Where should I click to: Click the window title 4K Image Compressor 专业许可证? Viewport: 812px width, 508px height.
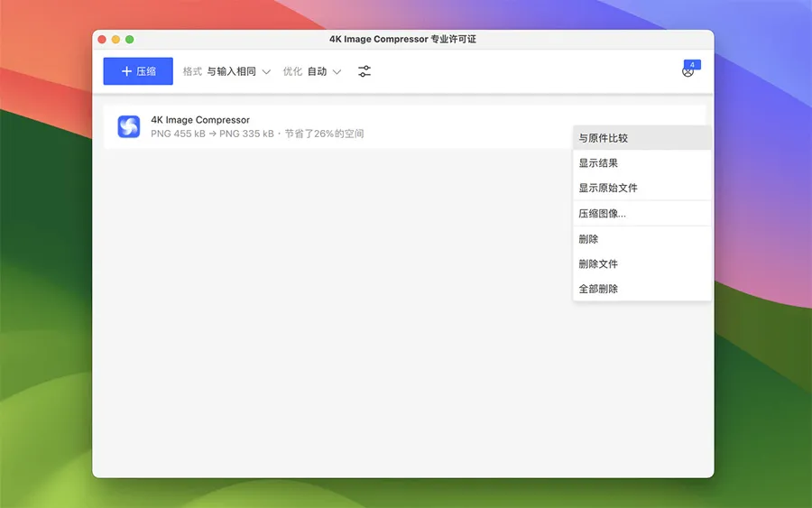tap(402, 40)
